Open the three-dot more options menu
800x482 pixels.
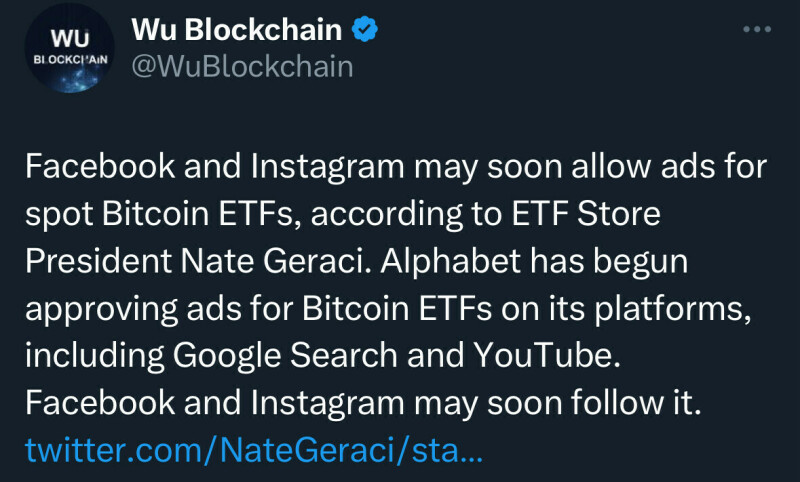[757, 29]
